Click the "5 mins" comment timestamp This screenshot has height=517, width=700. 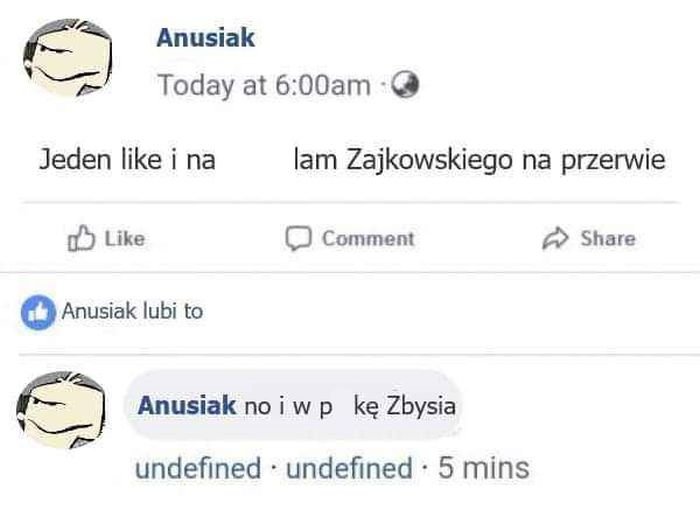[x=483, y=467]
